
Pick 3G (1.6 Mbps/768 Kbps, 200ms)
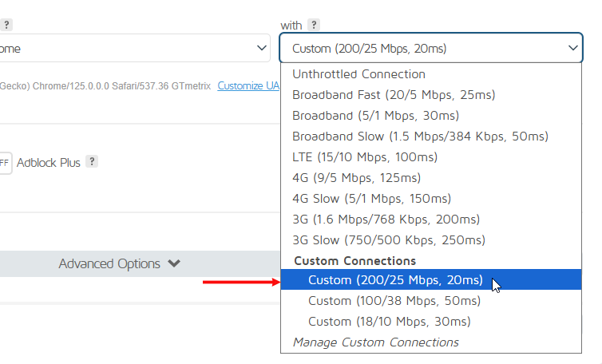coord(386,220)
